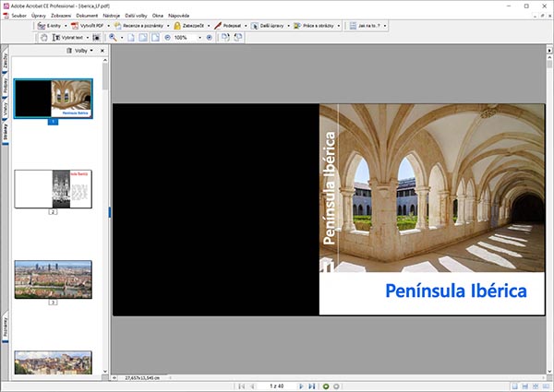Activate the snapshot tool icon
Viewport: 554px width, 392px height.
tap(96, 38)
